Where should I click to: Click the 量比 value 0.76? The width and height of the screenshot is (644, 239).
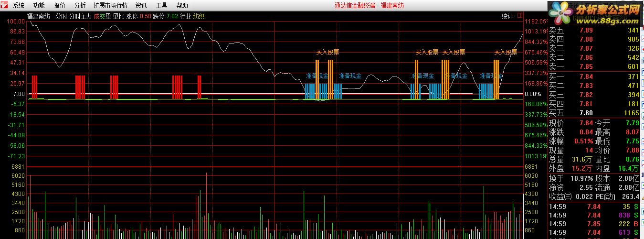click(632, 160)
